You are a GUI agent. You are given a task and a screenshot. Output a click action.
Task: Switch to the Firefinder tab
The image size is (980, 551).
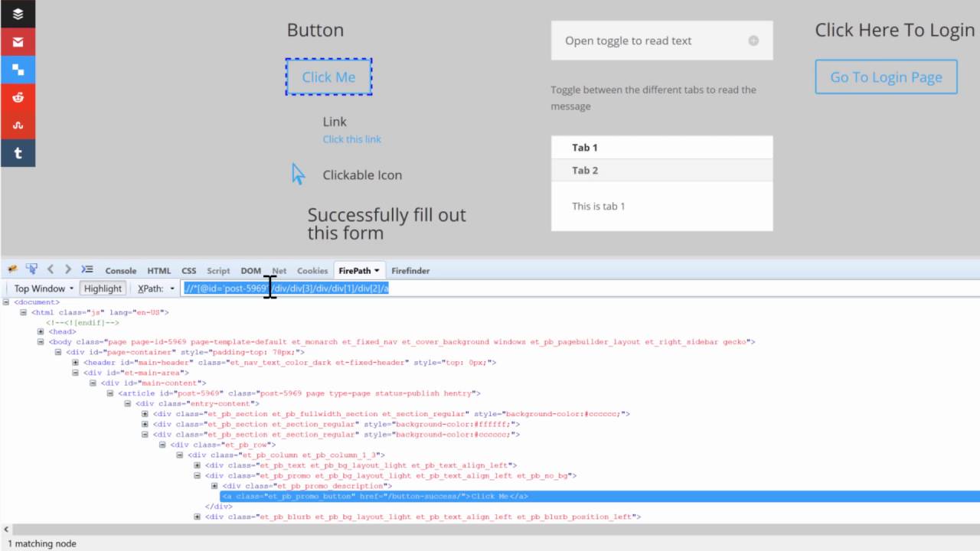tap(410, 270)
